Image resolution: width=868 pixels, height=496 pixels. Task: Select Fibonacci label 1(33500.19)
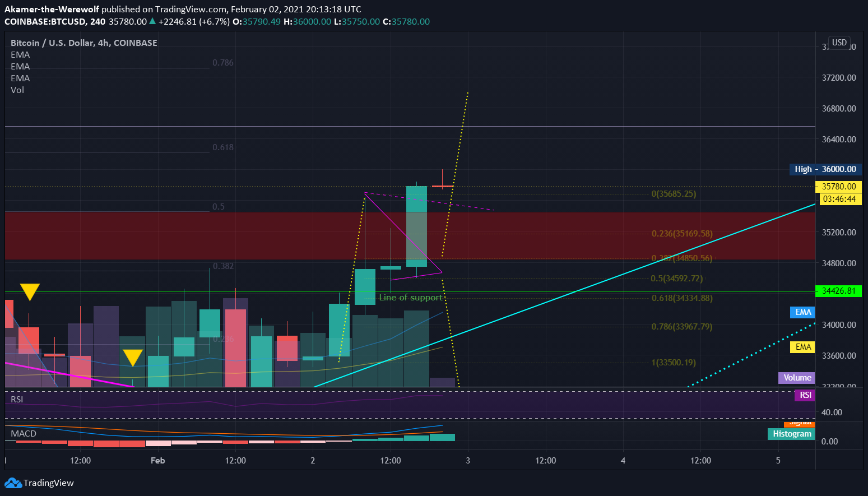(x=674, y=362)
